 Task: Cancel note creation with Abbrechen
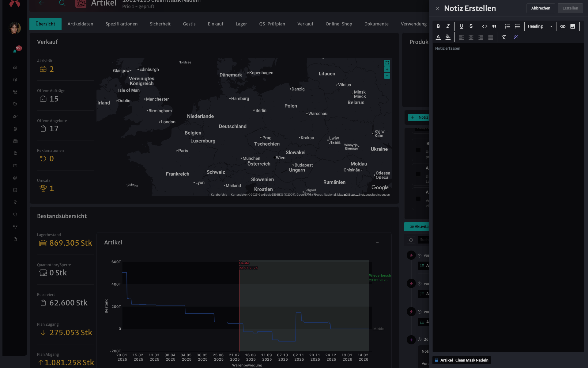point(541,8)
